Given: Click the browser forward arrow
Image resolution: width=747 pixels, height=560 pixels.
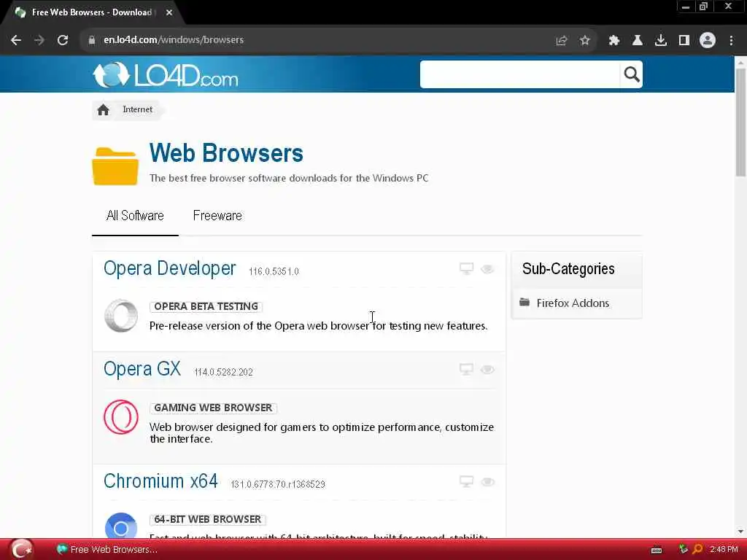Looking at the screenshot, I should click(39, 41).
